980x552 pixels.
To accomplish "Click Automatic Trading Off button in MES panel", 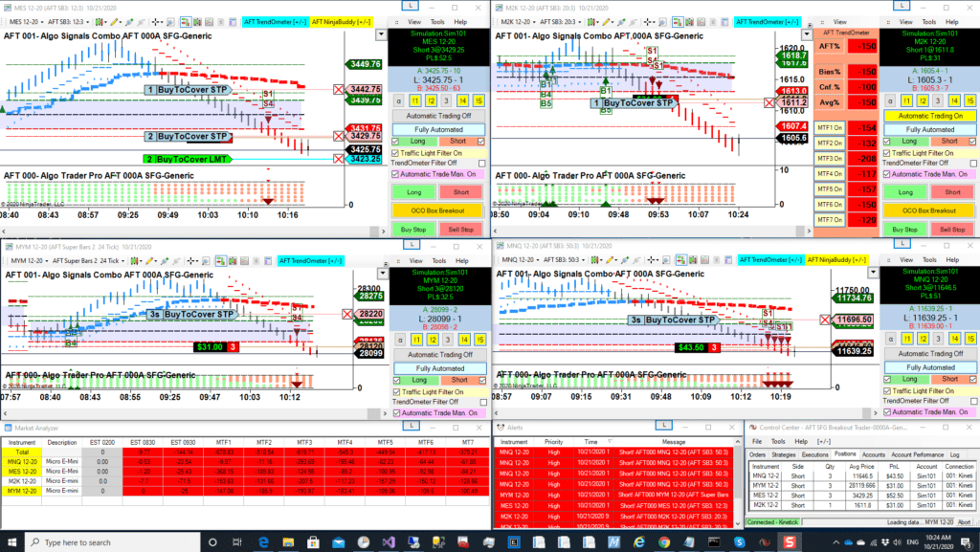I will click(x=438, y=116).
